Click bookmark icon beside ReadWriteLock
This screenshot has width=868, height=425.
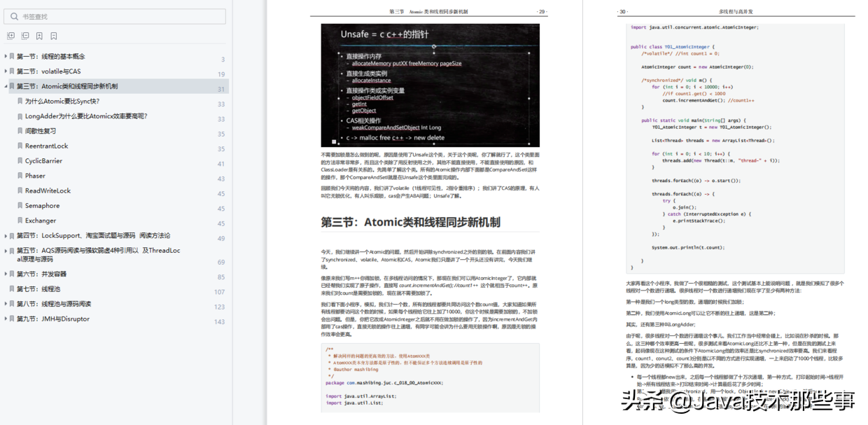[x=20, y=191]
